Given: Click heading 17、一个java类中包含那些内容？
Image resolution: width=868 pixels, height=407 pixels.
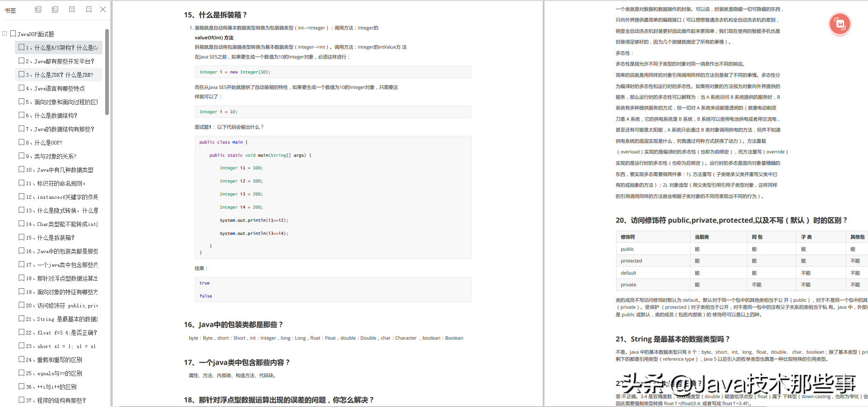Looking at the screenshot, I should point(237,363).
